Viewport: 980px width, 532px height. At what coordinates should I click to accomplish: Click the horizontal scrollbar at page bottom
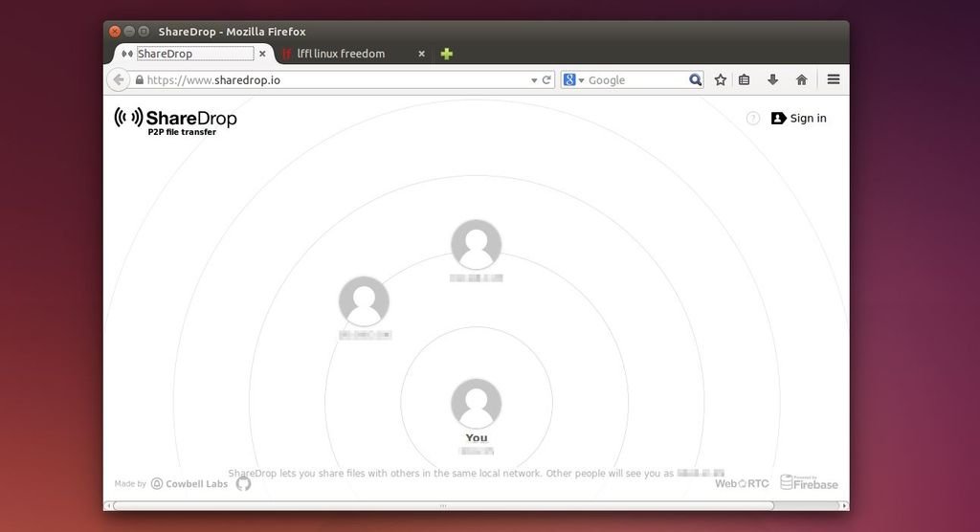click(x=442, y=505)
